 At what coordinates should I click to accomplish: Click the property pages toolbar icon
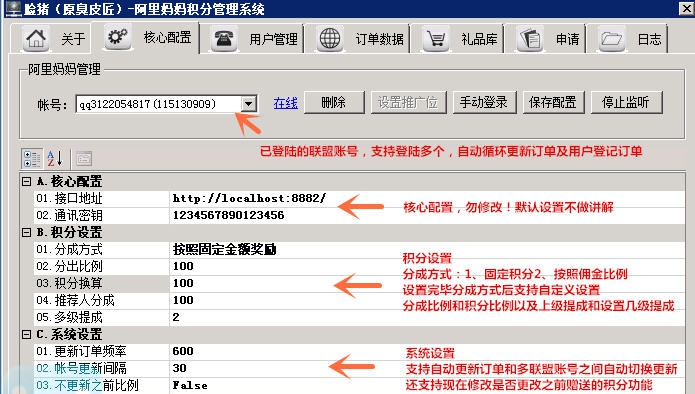(x=83, y=158)
